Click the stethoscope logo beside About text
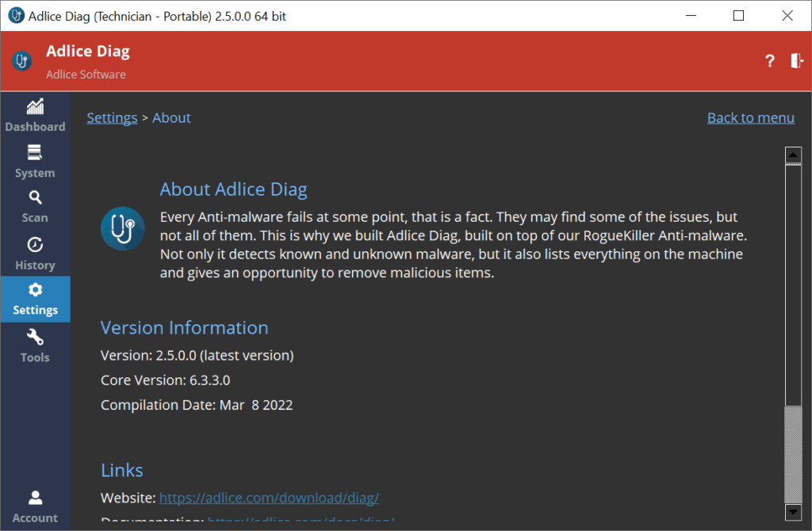Image resolution: width=812 pixels, height=531 pixels. coord(122,228)
